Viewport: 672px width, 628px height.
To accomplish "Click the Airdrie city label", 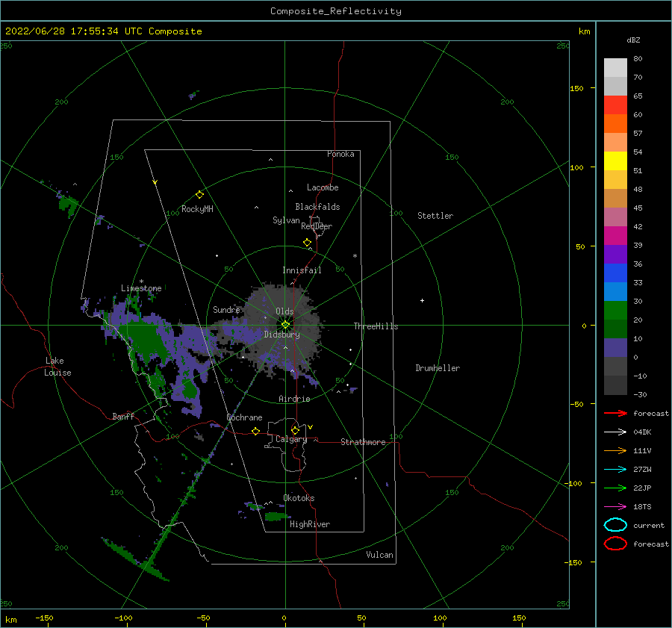I will coord(294,399).
